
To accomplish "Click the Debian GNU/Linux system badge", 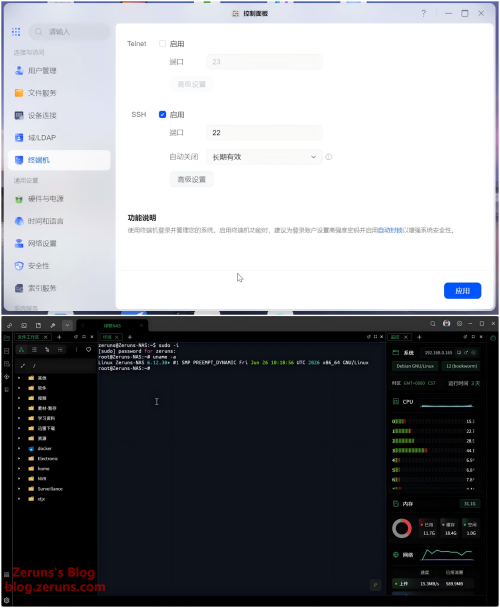I will click(x=415, y=366).
